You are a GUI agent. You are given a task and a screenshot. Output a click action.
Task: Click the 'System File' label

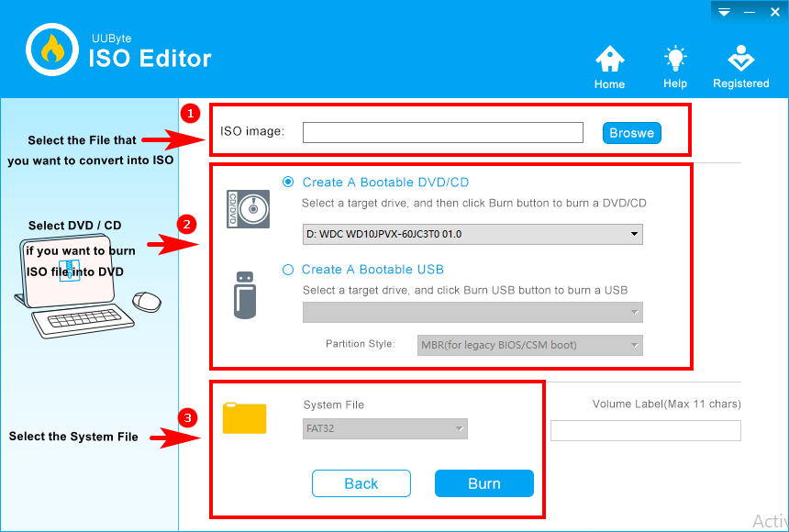pos(334,405)
